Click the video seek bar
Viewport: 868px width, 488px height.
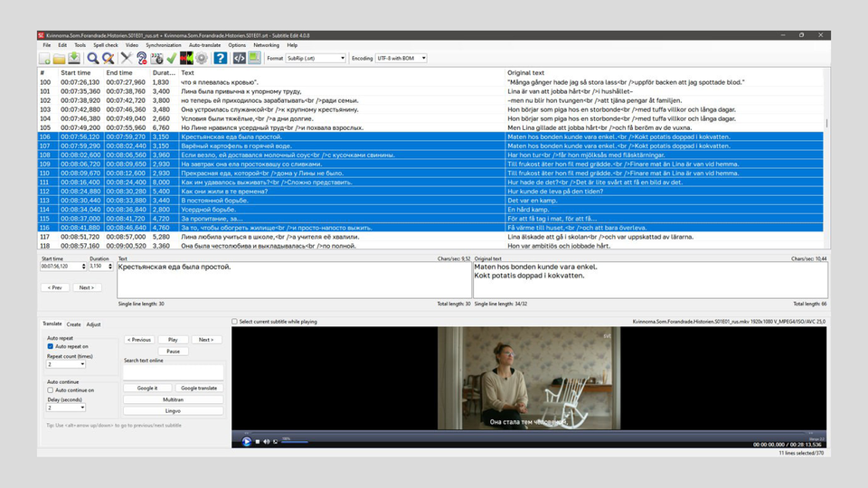click(x=529, y=433)
